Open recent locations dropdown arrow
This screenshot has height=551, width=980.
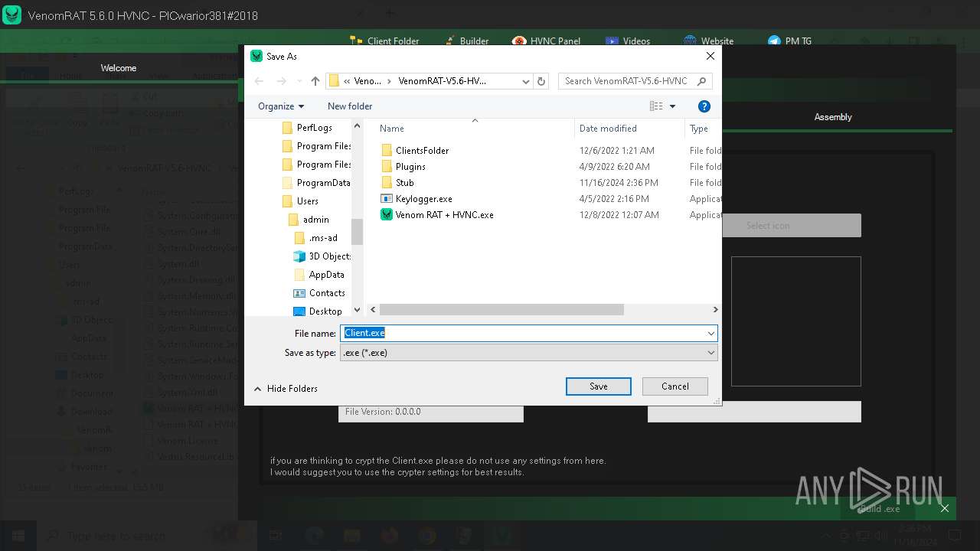click(299, 81)
